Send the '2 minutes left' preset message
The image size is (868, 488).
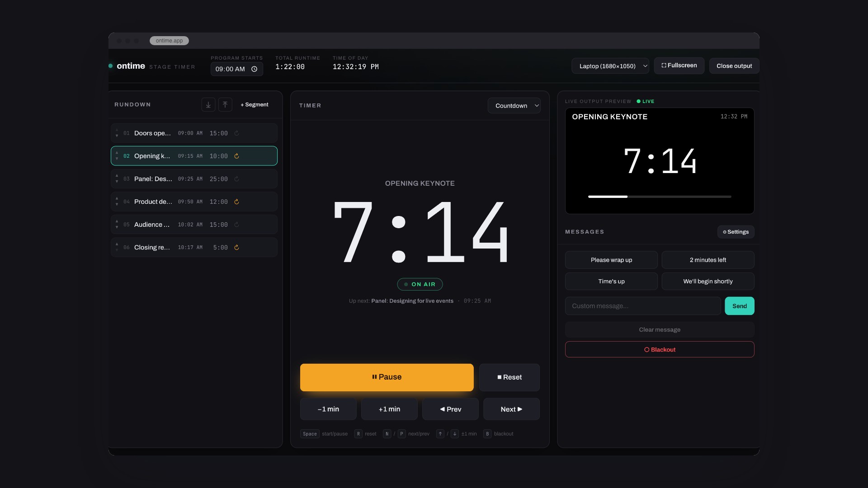(x=708, y=260)
